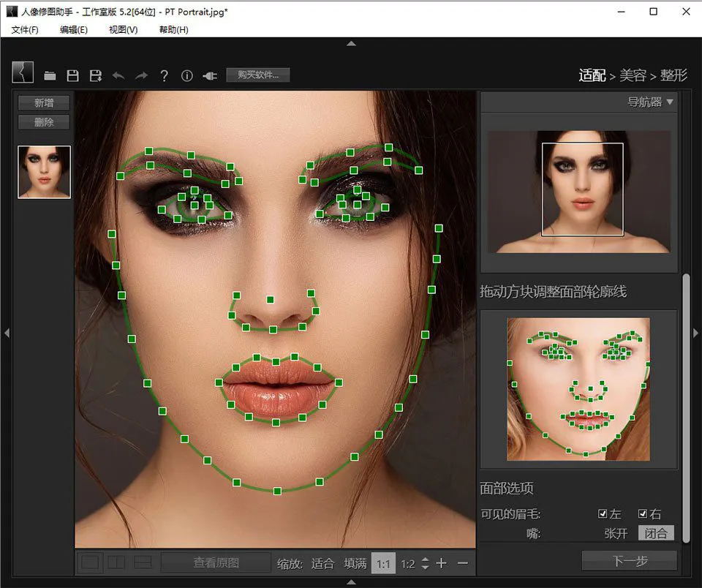Open help with the question mark icon

pos(165,75)
